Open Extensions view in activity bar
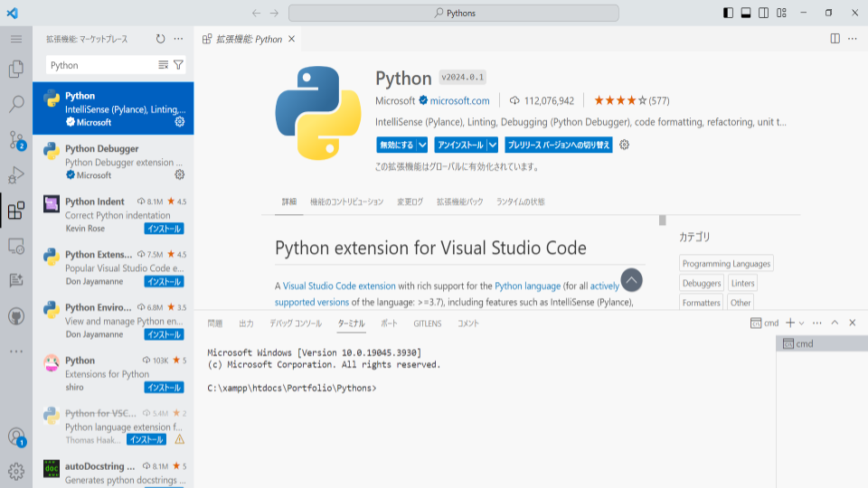This screenshot has height=488, width=868. point(16,211)
